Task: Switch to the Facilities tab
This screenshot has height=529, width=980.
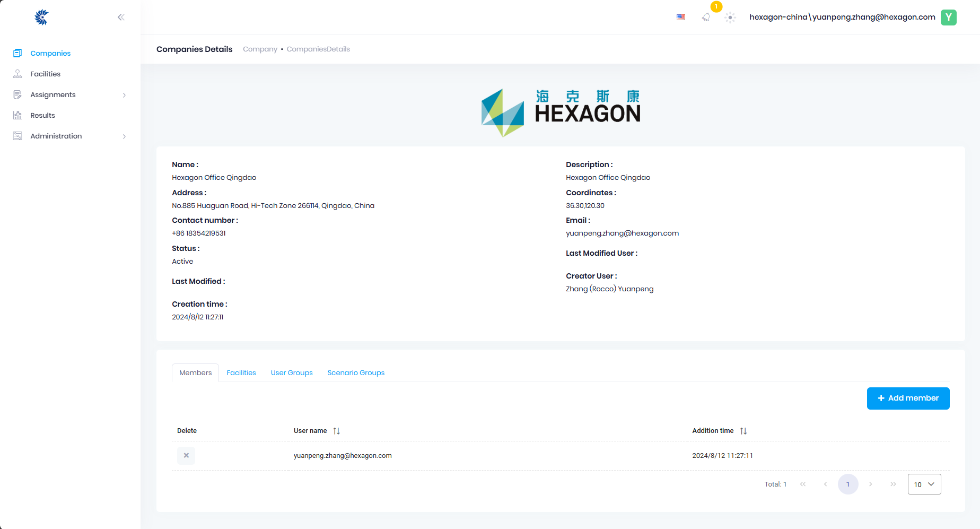Action: 241,373
